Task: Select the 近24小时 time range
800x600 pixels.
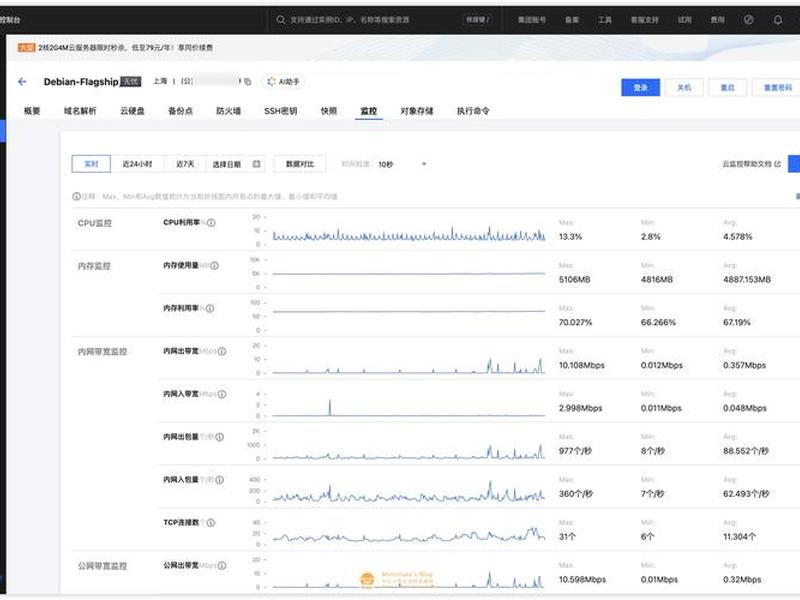Action: (x=137, y=164)
